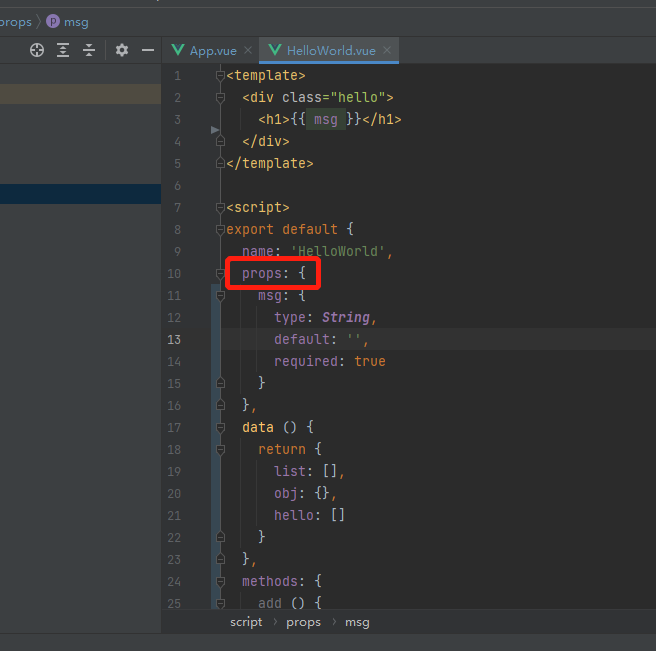Viewport: 656px width, 651px height.
Task: Click the Select Opened File locate icon
Action: pos(37,50)
